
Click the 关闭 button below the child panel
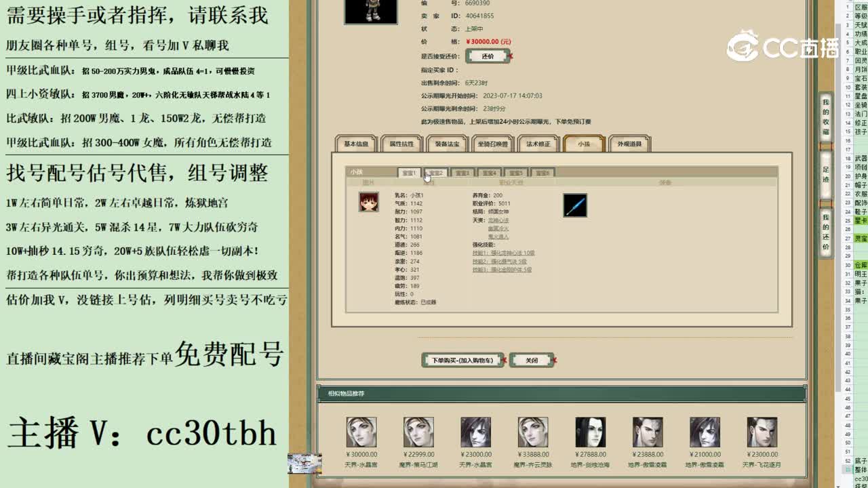coord(532,360)
